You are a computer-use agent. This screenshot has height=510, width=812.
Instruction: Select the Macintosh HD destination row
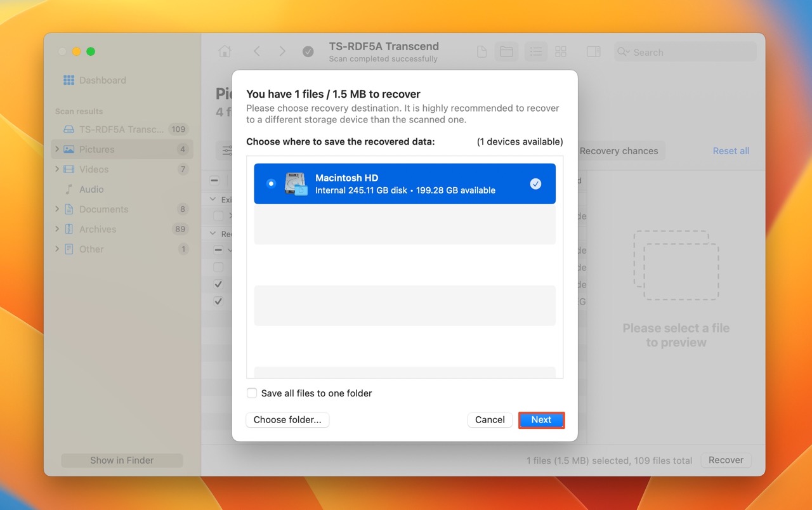[405, 183]
